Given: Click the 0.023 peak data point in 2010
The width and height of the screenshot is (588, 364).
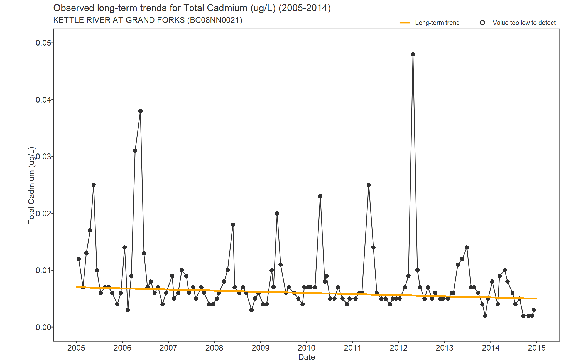Looking at the screenshot, I should click(x=320, y=196).
